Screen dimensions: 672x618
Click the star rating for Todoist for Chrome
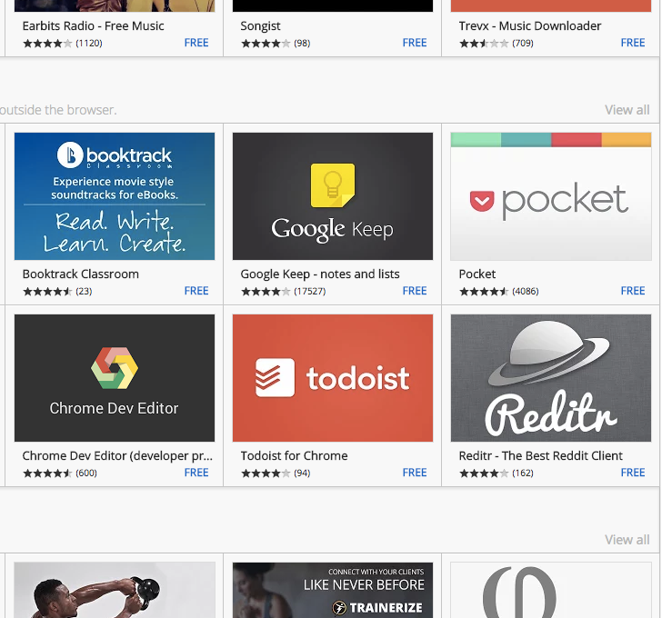coord(266,473)
